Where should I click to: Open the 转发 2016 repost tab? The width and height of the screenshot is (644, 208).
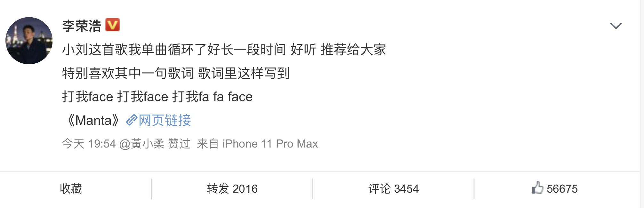[x=232, y=189]
